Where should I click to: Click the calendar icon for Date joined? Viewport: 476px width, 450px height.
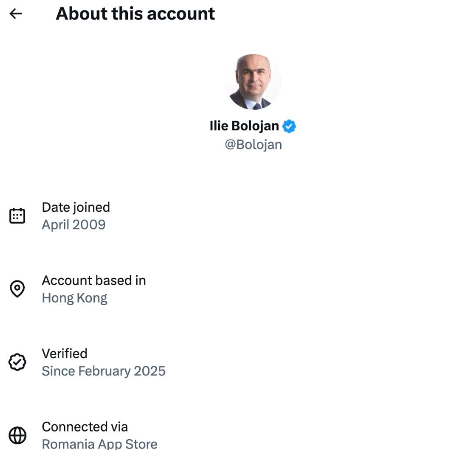[x=18, y=215]
